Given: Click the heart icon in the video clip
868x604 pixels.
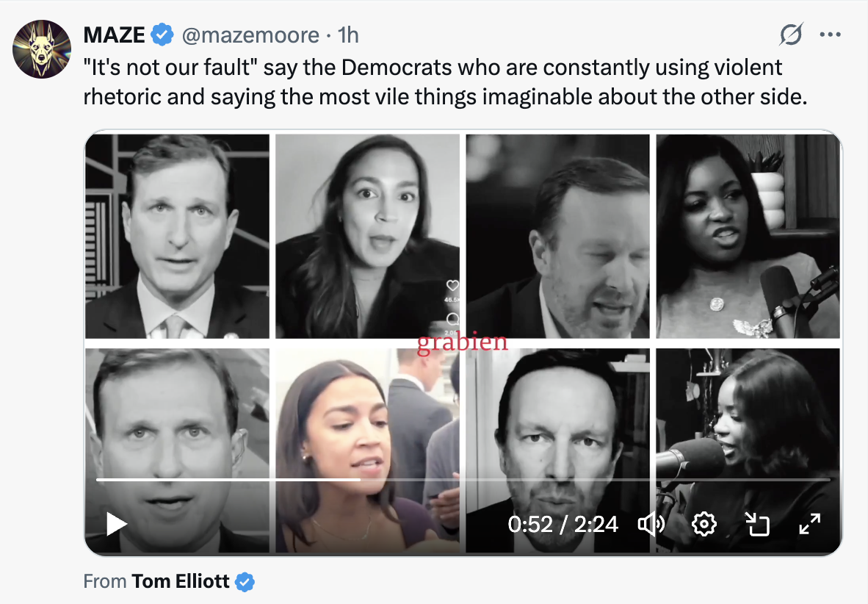Looking at the screenshot, I should click(452, 286).
